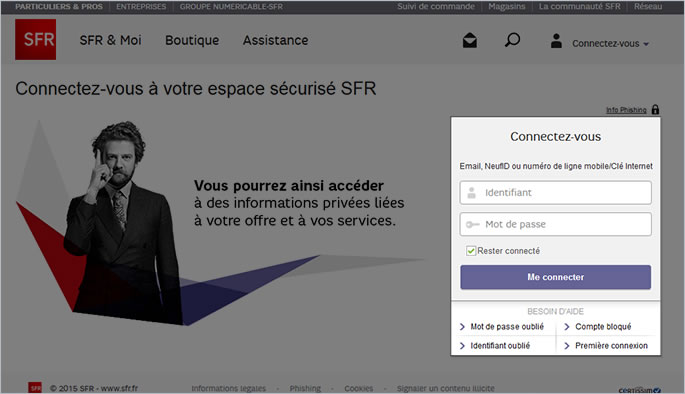
Task: Open the Boutique menu
Action: click(x=192, y=40)
